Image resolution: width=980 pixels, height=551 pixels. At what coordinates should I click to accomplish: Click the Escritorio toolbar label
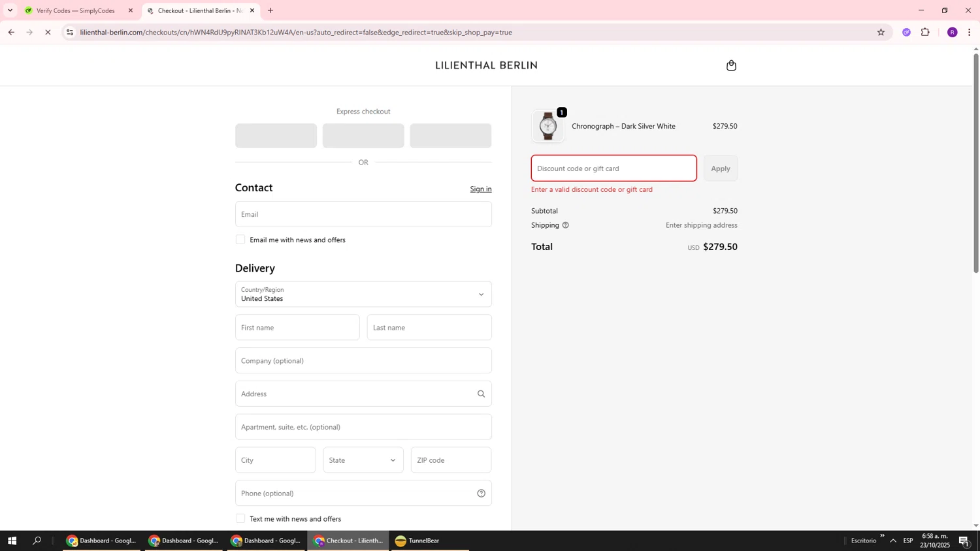864,541
